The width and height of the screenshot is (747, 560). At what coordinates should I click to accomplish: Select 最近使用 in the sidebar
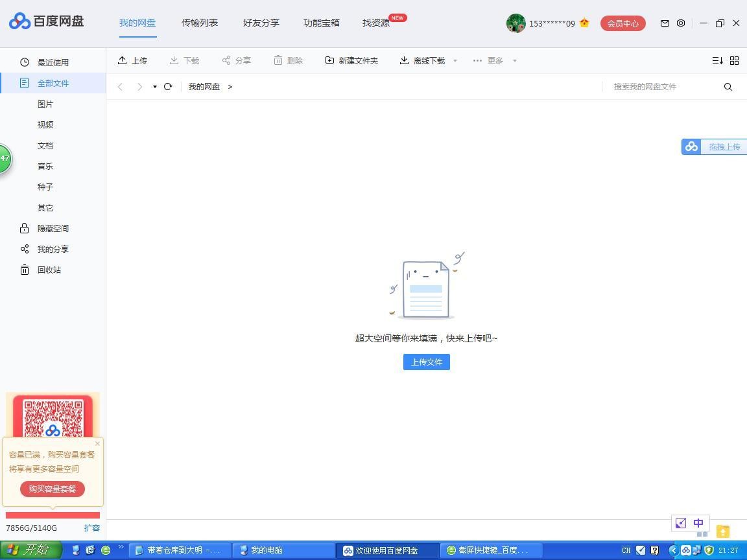pos(53,62)
